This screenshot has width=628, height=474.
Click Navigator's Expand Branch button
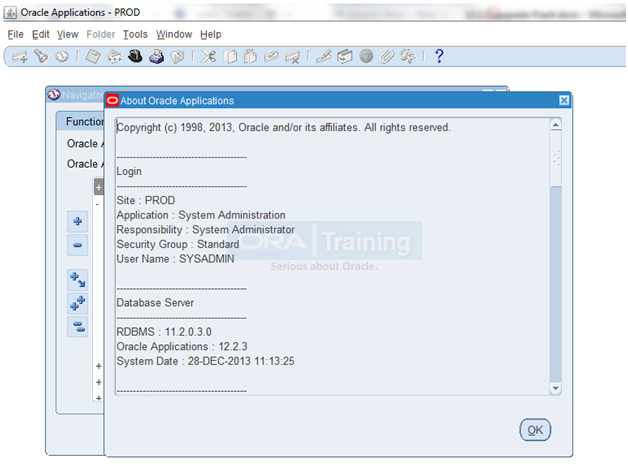(78, 280)
